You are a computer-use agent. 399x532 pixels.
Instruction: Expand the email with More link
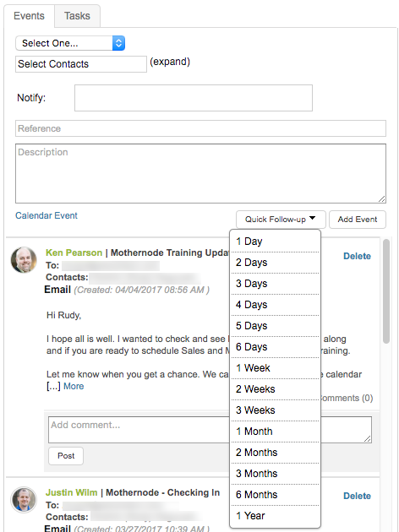[74, 387]
